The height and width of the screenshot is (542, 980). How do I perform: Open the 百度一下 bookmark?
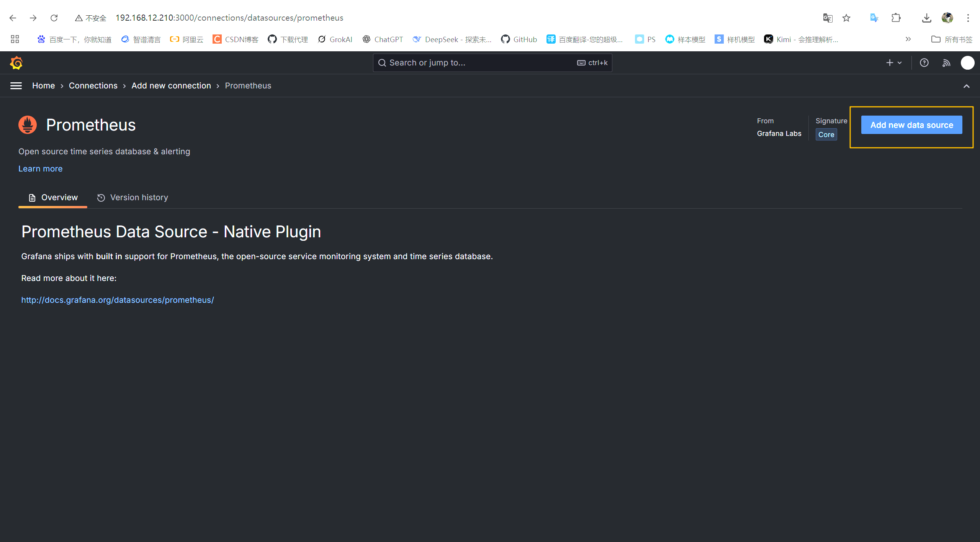point(74,39)
